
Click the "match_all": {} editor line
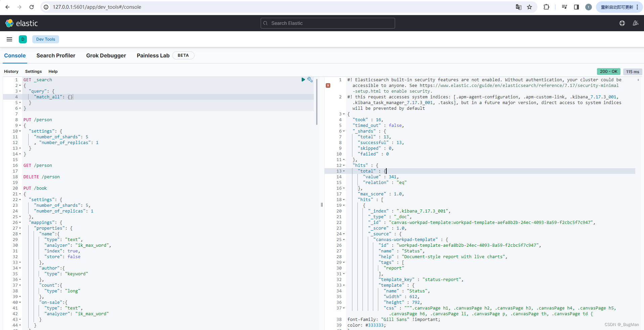pos(53,97)
